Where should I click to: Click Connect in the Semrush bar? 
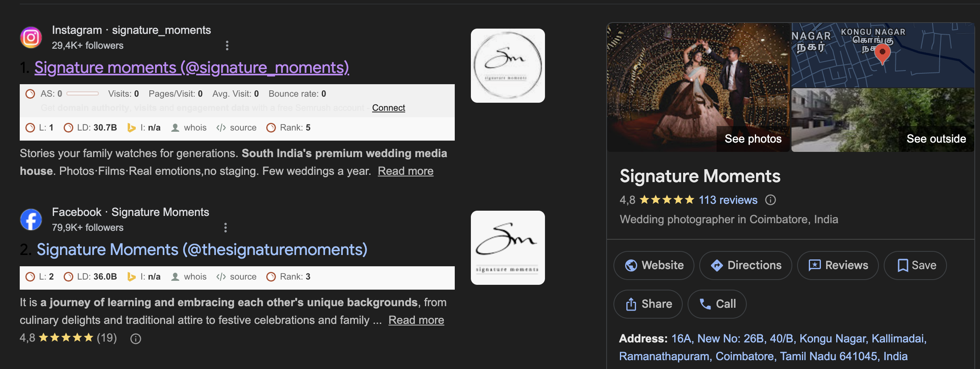[388, 108]
